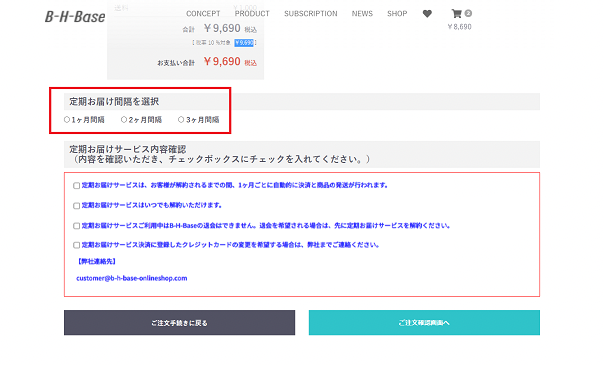Screen dimensions: 604x365
Task: Click the red お支払い合計 ¥9,690 amount
Action: [x=222, y=61]
